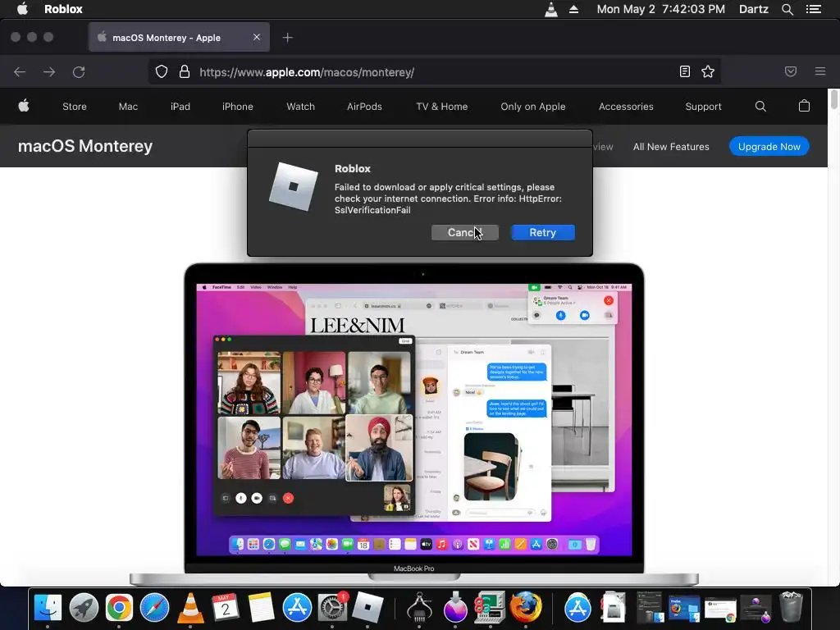Open Notes from the Dock

point(261,608)
